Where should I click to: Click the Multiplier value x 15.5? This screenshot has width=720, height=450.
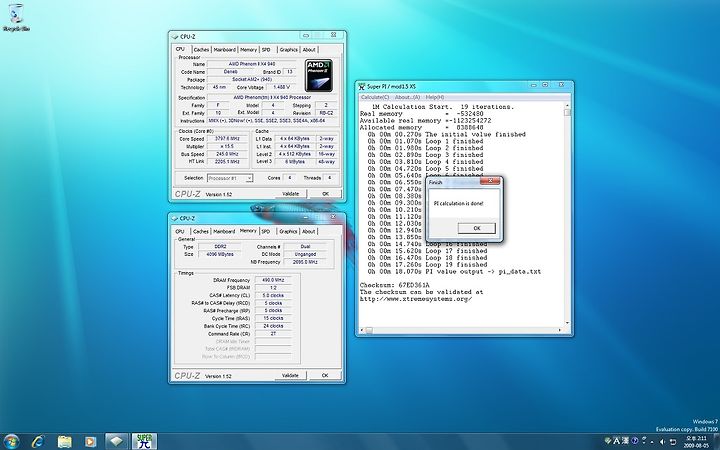coord(227,146)
